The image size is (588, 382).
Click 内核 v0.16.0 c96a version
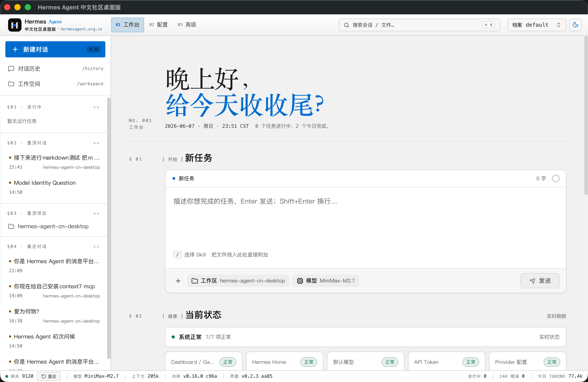[x=194, y=376]
